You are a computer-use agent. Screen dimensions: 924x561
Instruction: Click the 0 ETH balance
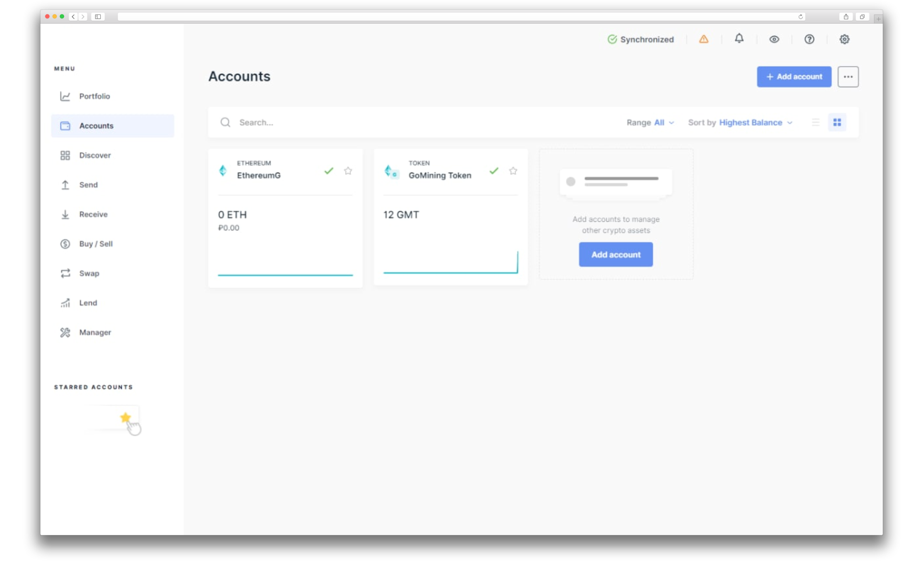[x=232, y=215]
